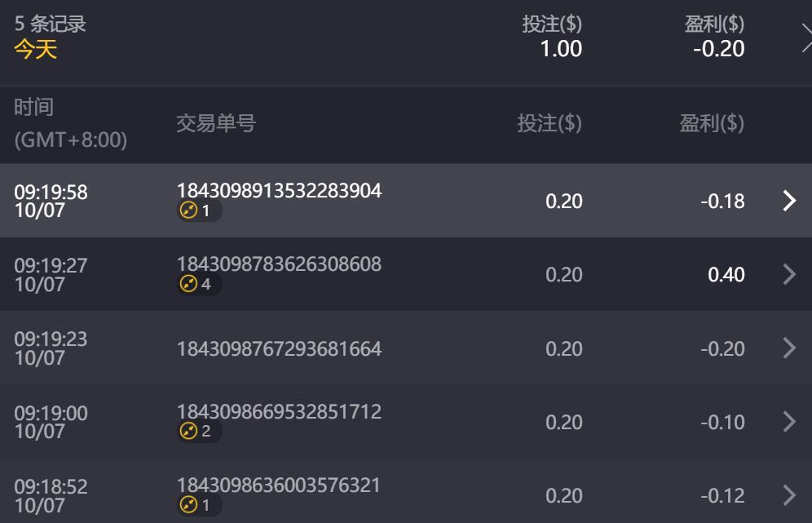Click the arrow beside the total profit -0.20

pyautogui.click(x=805, y=38)
